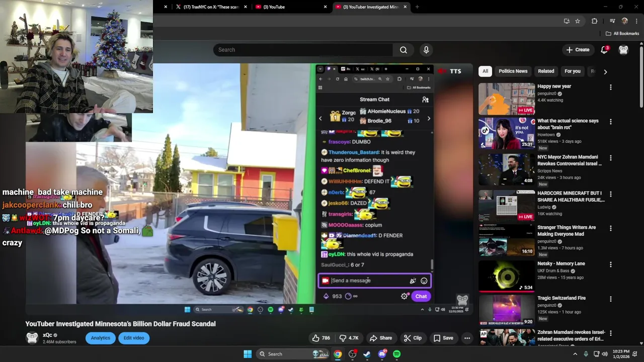Screen dimensions: 644x362
Task: Open the Analytics button
Action: click(x=101, y=338)
